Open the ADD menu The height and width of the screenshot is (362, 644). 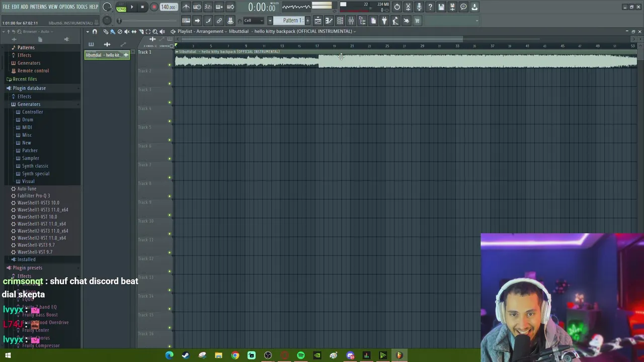coord(24,7)
